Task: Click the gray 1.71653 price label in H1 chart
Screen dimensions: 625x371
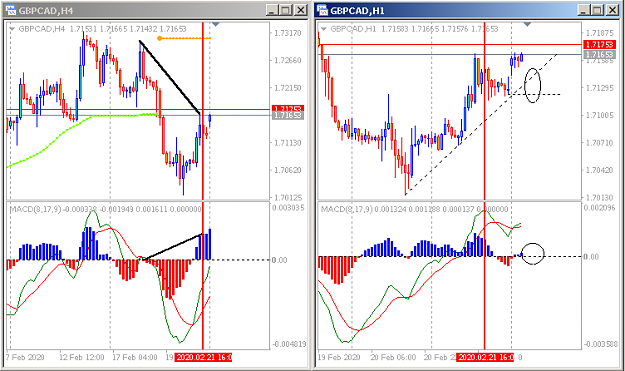Action: click(x=599, y=55)
